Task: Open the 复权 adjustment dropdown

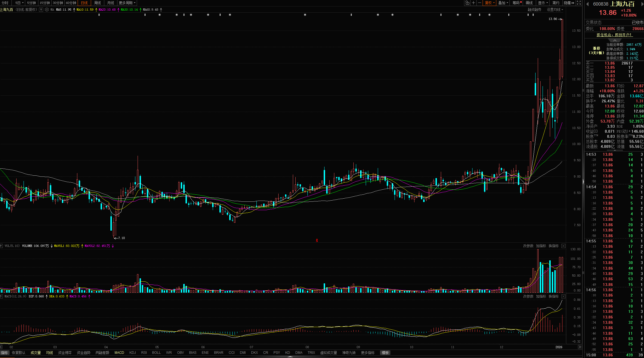Action: [490, 3]
